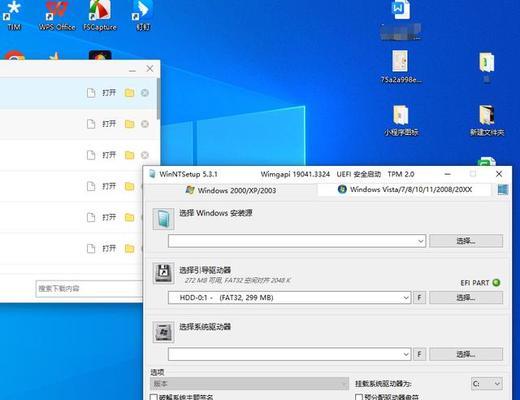Click 打开 in the fifth download row
This screenshot has height=400, width=520.
click(109, 217)
